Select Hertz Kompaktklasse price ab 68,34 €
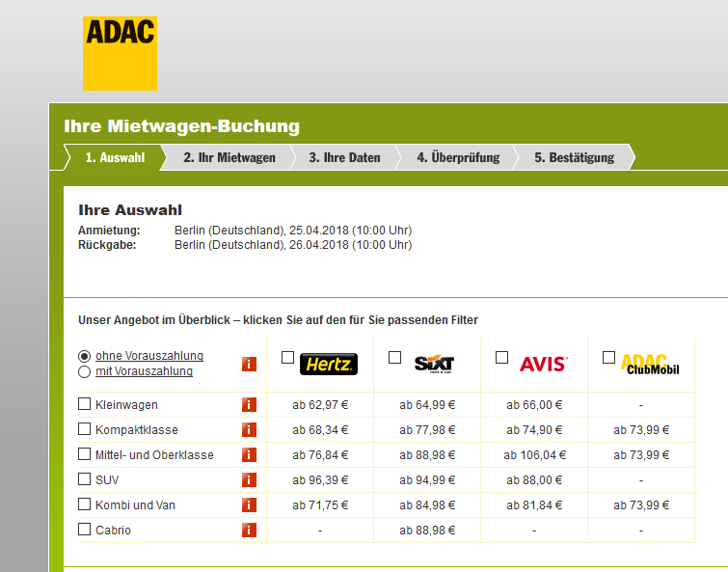 coord(320,430)
